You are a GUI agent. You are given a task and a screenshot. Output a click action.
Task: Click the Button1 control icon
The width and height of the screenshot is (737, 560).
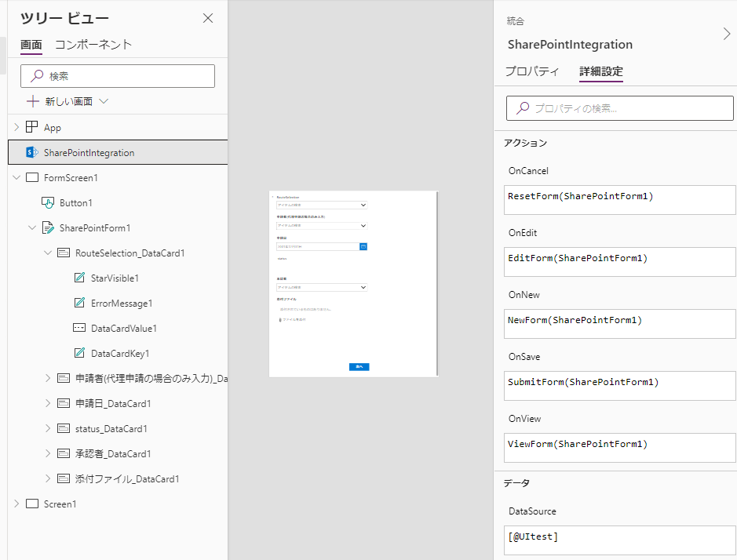(48, 202)
